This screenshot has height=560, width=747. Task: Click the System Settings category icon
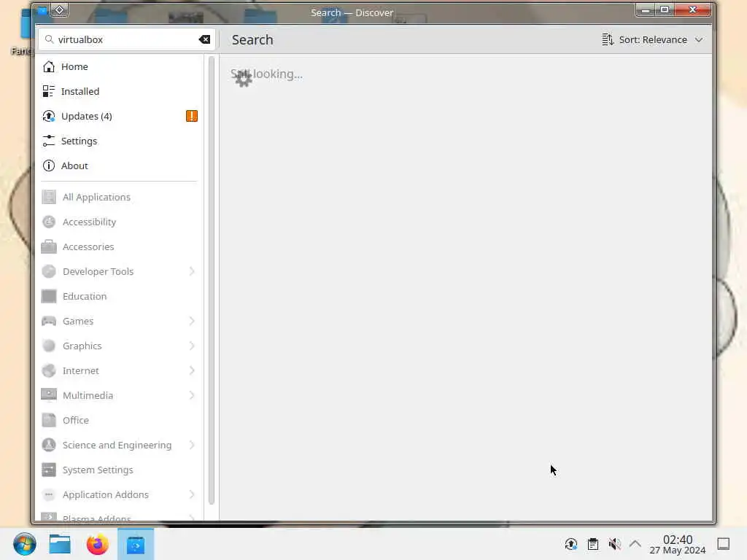point(49,470)
